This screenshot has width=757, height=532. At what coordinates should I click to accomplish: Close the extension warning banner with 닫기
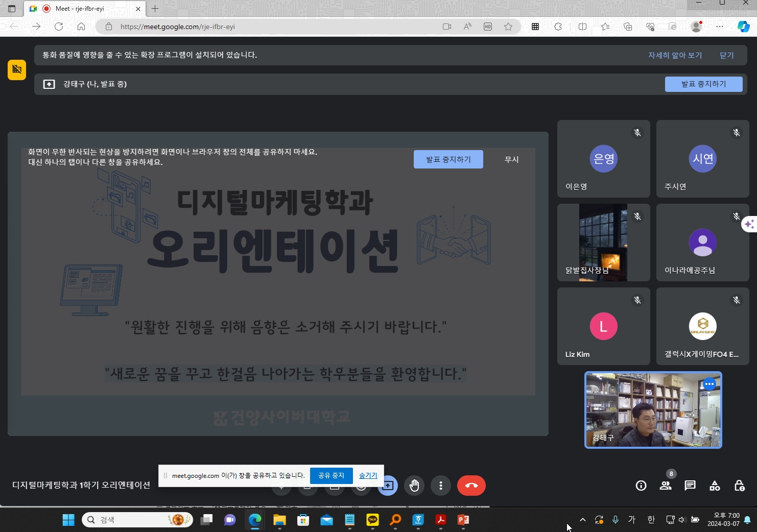click(726, 55)
